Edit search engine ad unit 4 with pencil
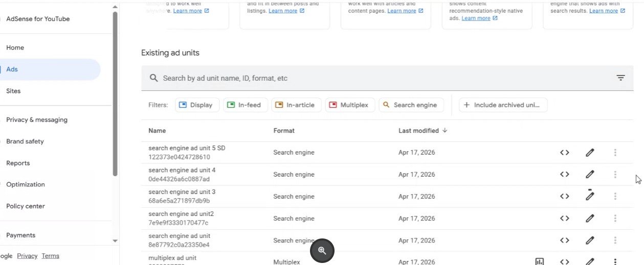This screenshot has height=265, width=644. [x=590, y=174]
